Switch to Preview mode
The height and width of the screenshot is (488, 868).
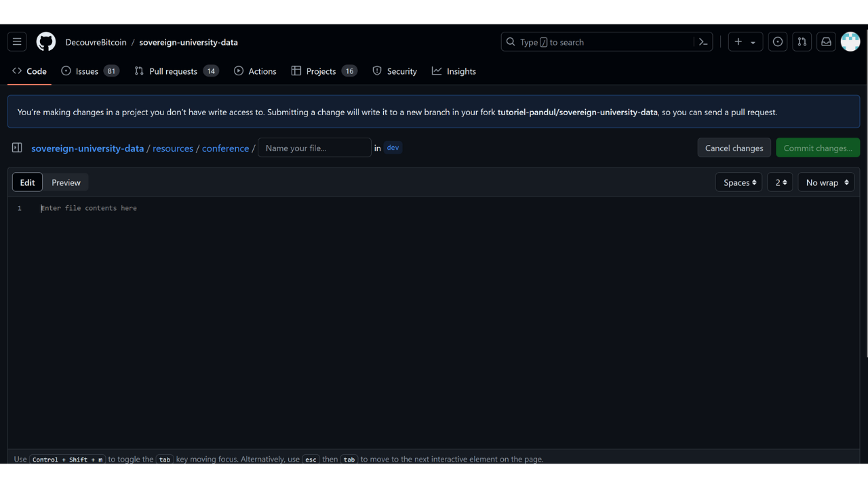coord(66,182)
